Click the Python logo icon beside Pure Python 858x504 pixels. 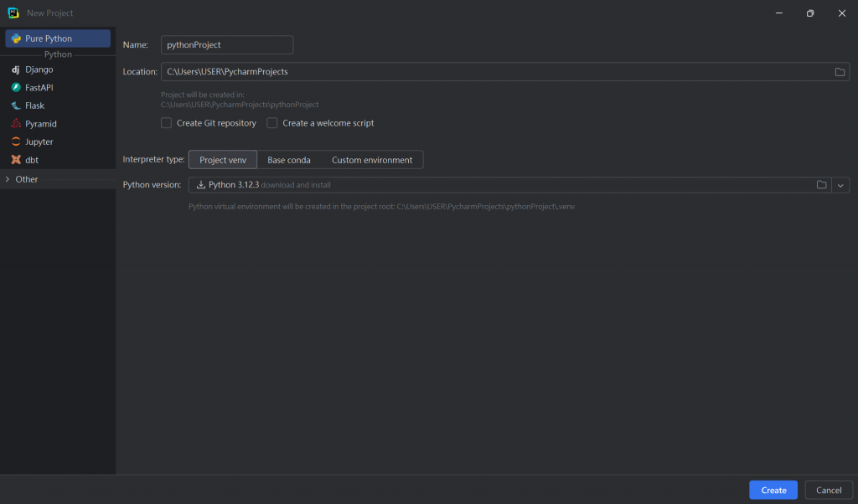pos(16,39)
